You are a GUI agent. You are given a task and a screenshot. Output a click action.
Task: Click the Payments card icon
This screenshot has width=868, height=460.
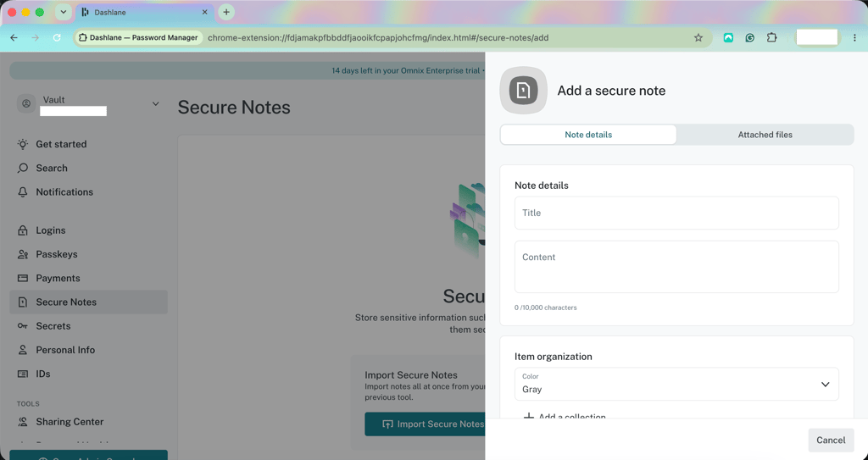click(23, 278)
